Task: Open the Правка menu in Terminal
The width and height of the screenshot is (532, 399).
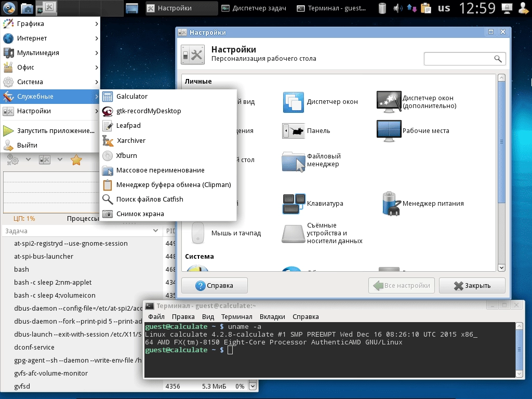Action: click(x=183, y=317)
